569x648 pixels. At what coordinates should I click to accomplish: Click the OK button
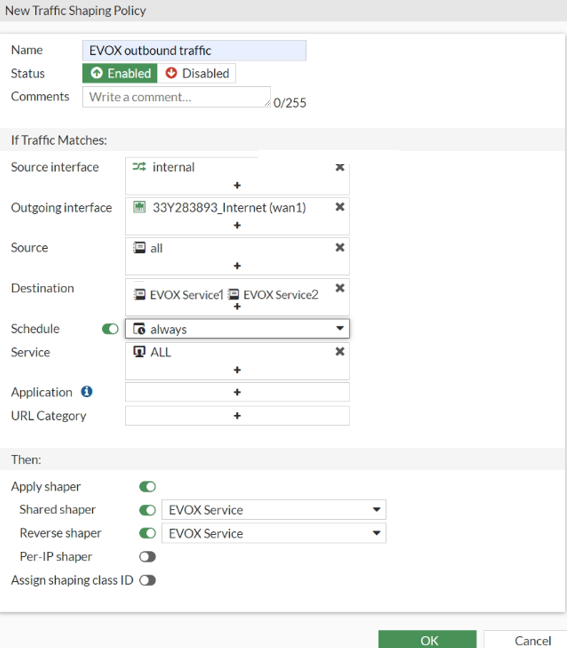pyautogui.click(x=427, y=639)
